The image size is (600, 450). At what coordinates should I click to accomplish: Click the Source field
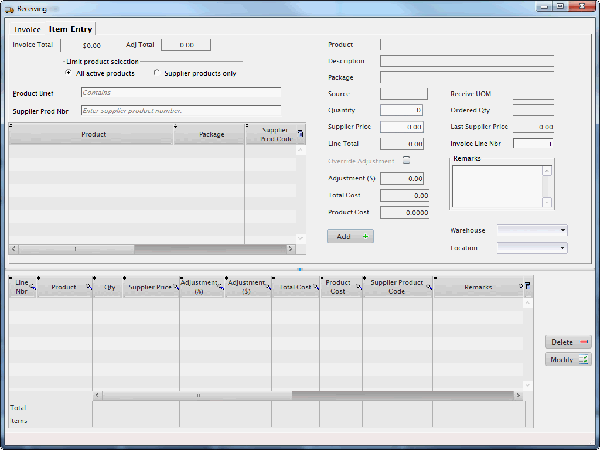click(x=404, y=94)
